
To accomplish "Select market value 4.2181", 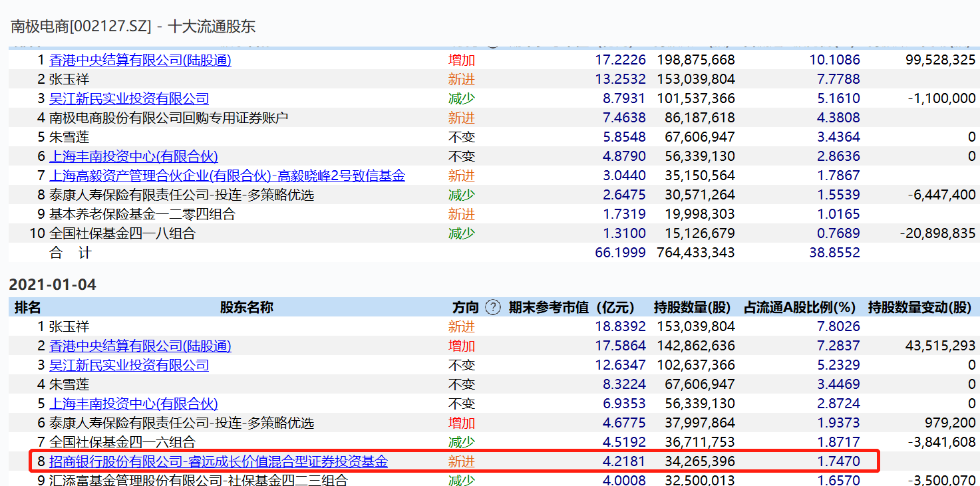I will tap(624, 461).
